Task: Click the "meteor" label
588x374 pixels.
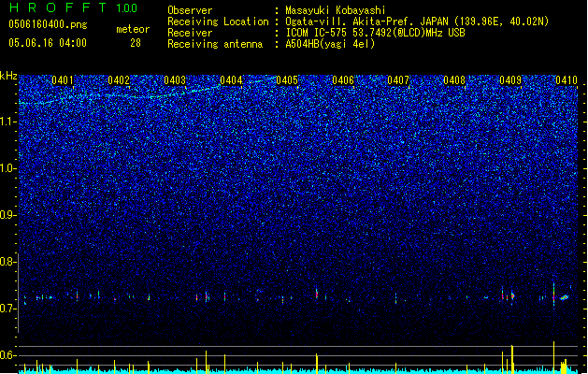Action: coord(133,29)
